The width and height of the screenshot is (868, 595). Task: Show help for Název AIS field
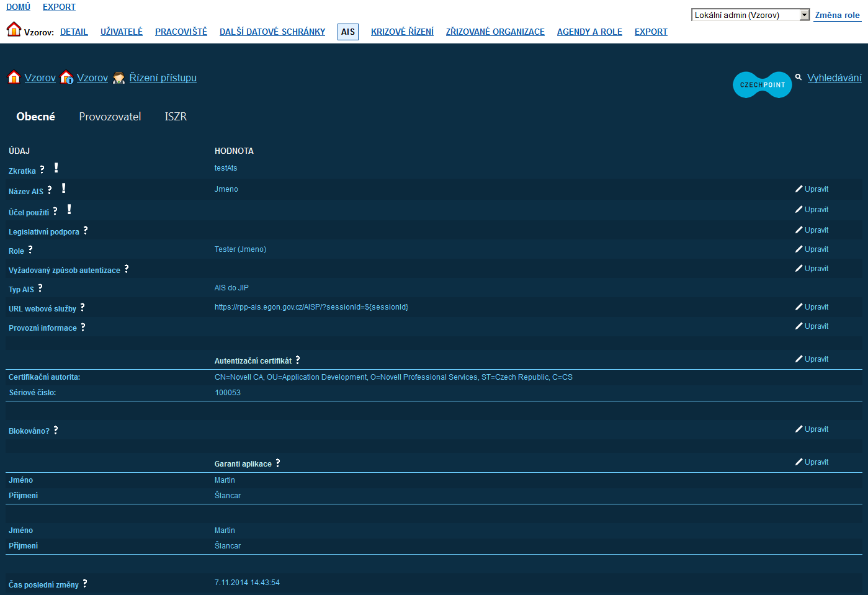pos(50,190)
